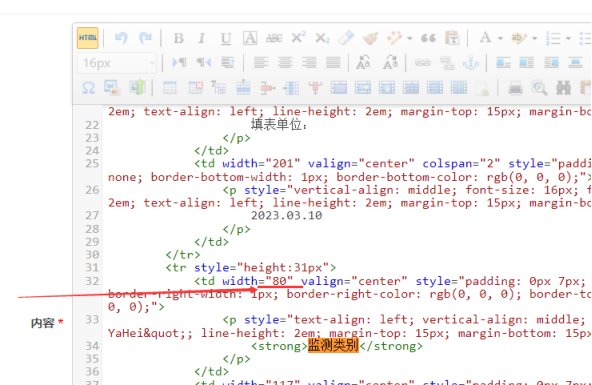
Task: Open the highlight color dropdown arrow
Action: click(535, 38)
